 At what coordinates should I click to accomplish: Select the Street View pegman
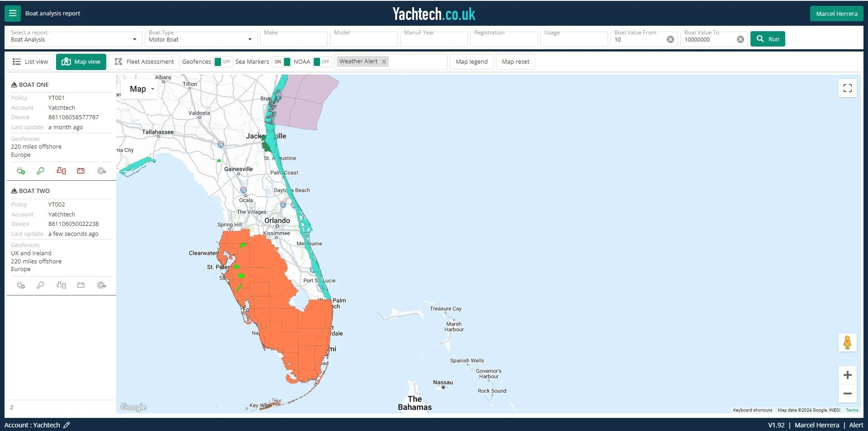point(847,342)
